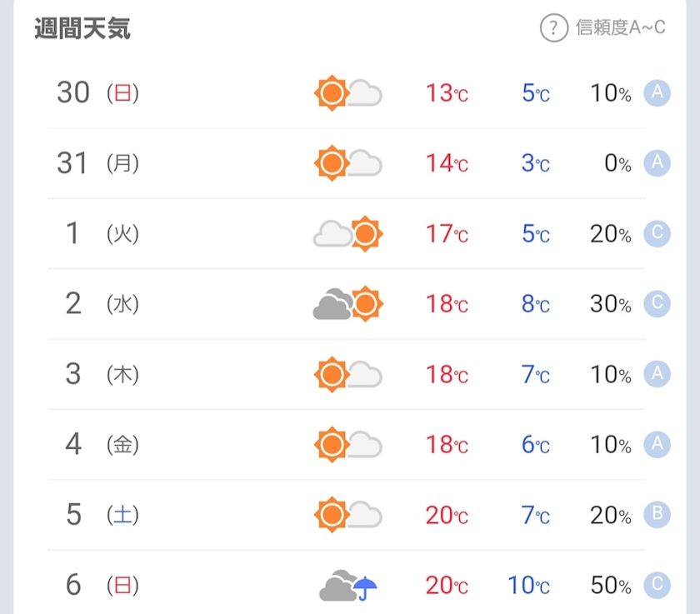700x614 pixels.
Task: Click the 10℃ low temperature on the 6th
Action: tap(528, 585)
